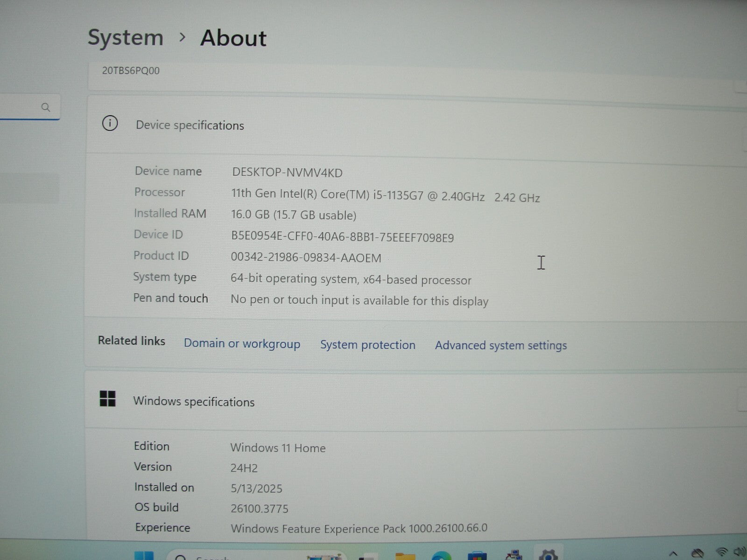Click the taskbar Search box
747x560 pixels.
[210, 557]
